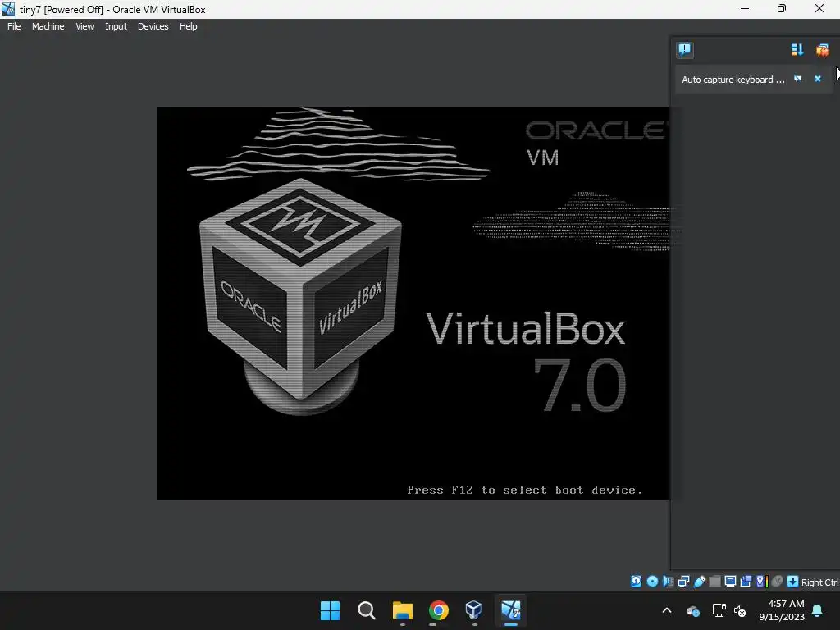Toggle the notification center speech-bubble icon
Viewport: 840px width, 630px height.
pos(685,50)
